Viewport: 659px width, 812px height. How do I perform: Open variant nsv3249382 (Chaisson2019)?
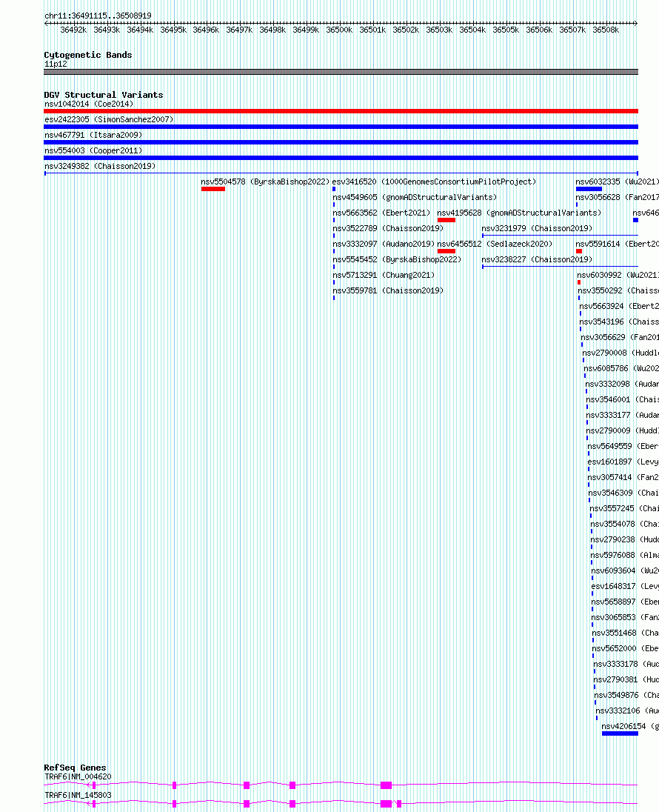(100, 166)
